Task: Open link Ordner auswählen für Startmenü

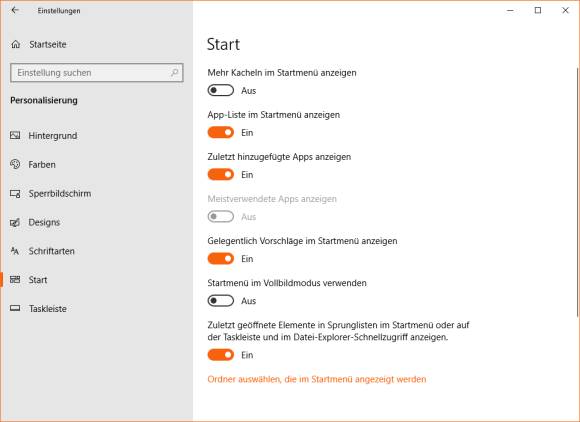Action: tap(317, 379)
